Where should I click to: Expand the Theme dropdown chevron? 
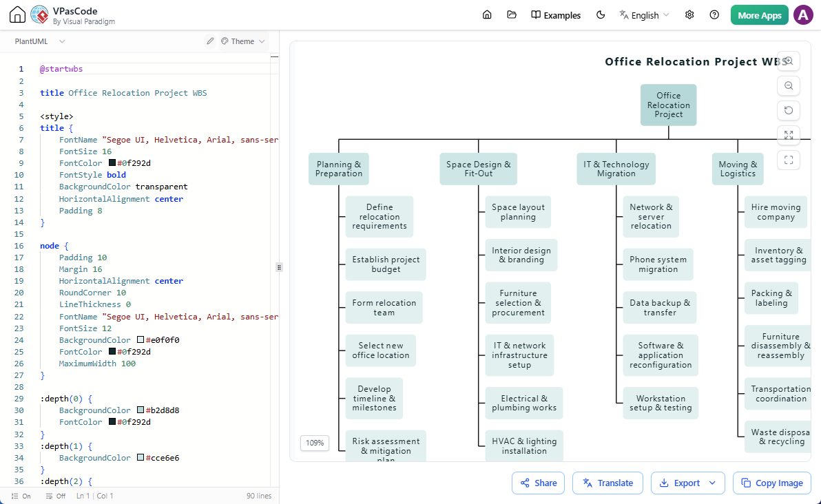point(262,41)
